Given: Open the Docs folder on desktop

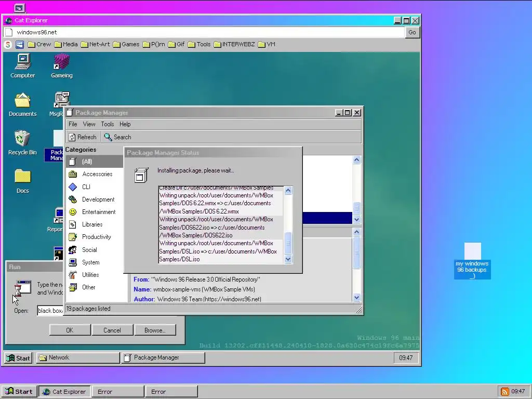Looking at the screenshot, I should [x=22, y=181].
